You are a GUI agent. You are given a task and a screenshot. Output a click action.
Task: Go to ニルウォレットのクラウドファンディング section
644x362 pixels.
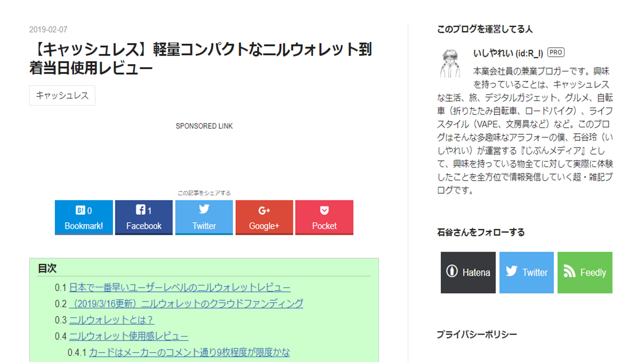click(x=186, y=304)
